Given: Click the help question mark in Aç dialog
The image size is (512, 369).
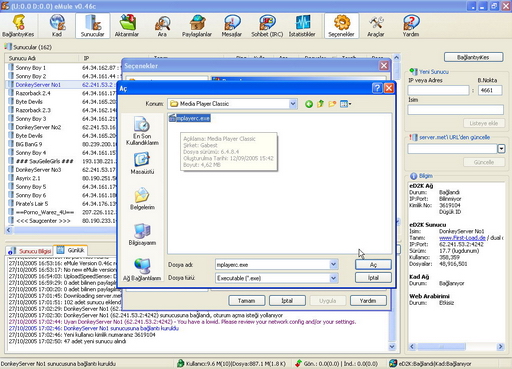Looking at the screenshot, I should (x=377, y=88).
